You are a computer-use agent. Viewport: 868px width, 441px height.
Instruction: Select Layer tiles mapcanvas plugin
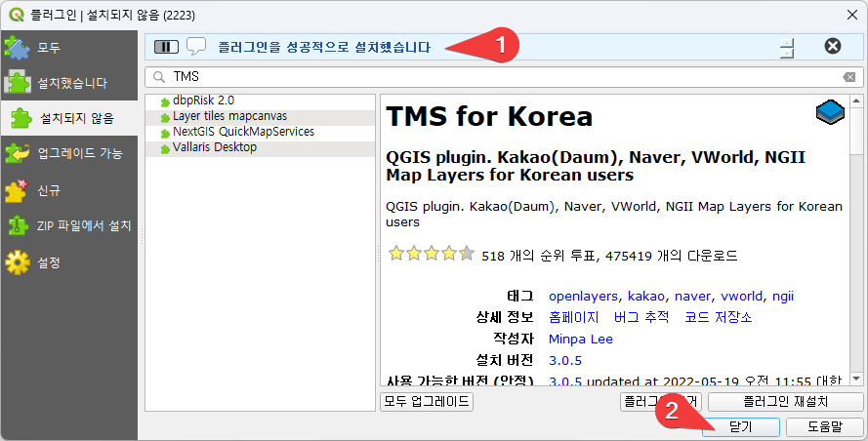225,116
